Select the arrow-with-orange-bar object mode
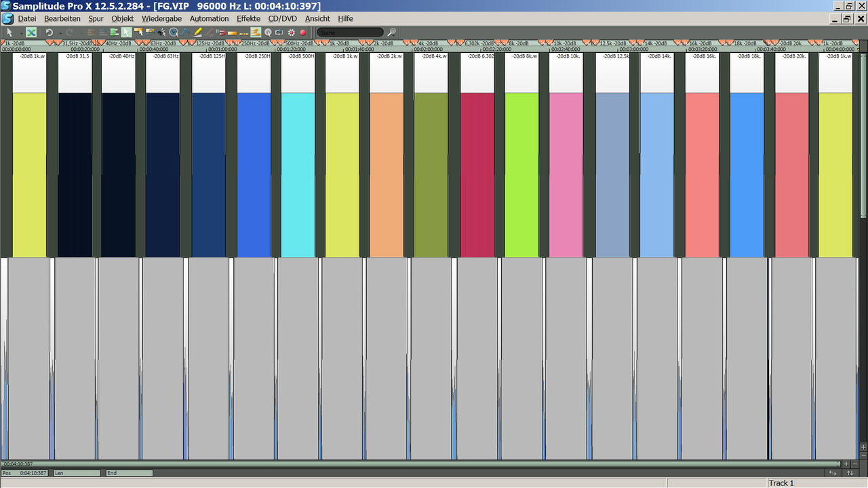Screen dimensions: 868x488 (x=138, y=32)
